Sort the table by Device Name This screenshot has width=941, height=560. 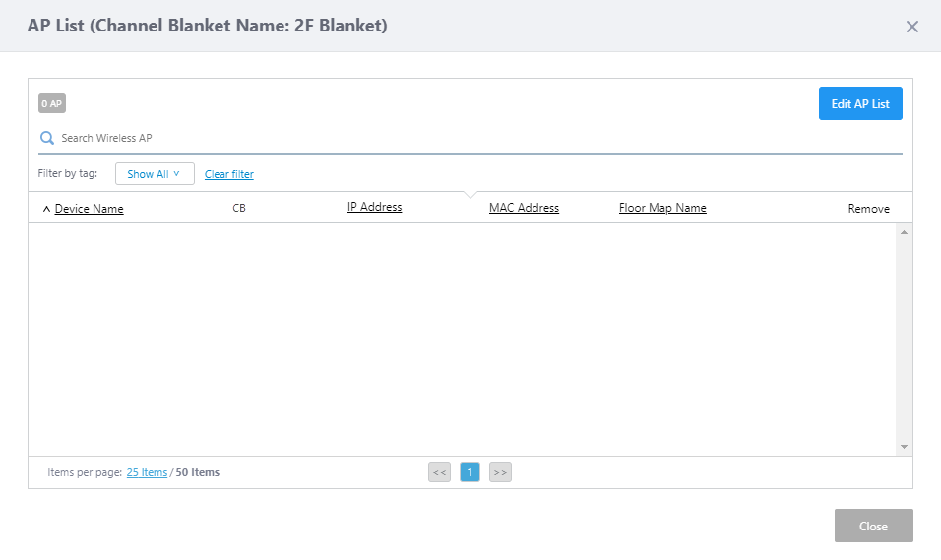[x=89, y=209]
